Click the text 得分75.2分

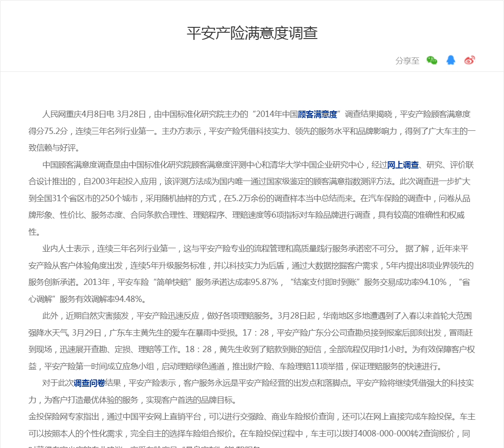[x=48, y=131]
